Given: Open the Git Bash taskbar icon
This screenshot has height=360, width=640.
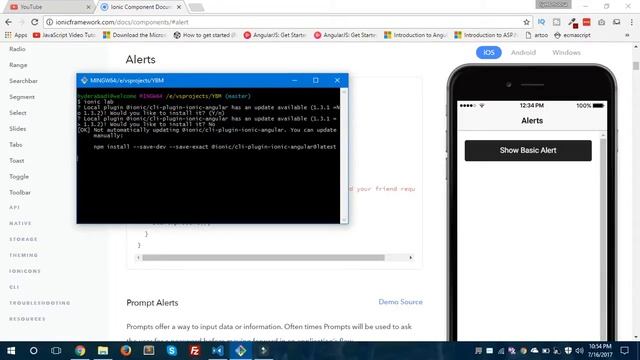Looking at the screenshot, I should 241,351.
